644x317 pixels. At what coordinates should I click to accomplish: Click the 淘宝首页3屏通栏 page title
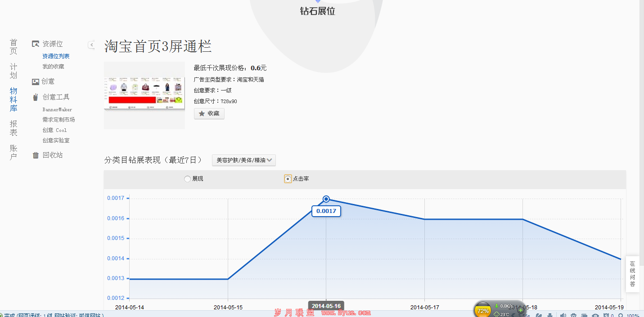pos(158,46)
